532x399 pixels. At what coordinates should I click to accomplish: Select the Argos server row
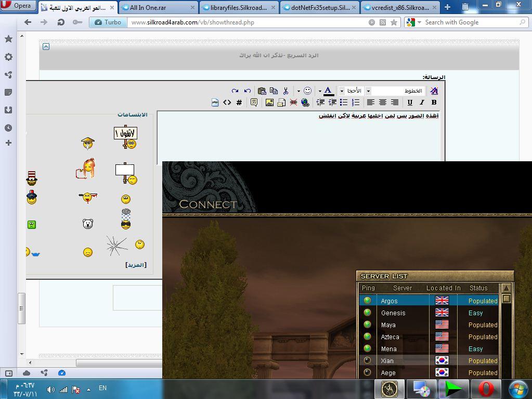click(429, 301)
